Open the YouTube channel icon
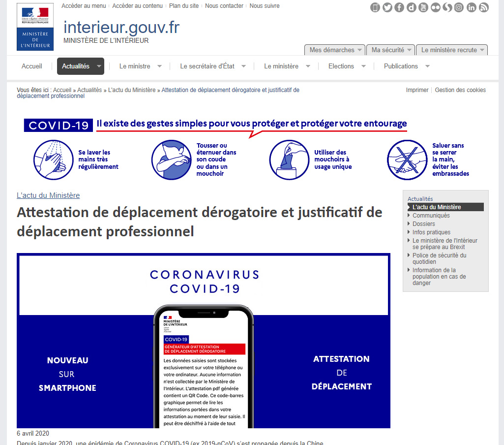 pos(423,7)
